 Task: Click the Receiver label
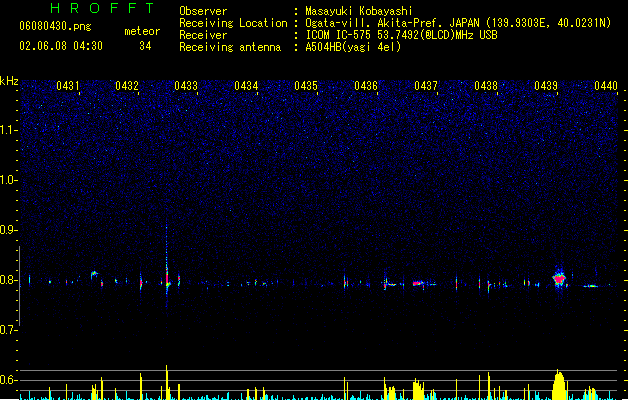point(203,35)
